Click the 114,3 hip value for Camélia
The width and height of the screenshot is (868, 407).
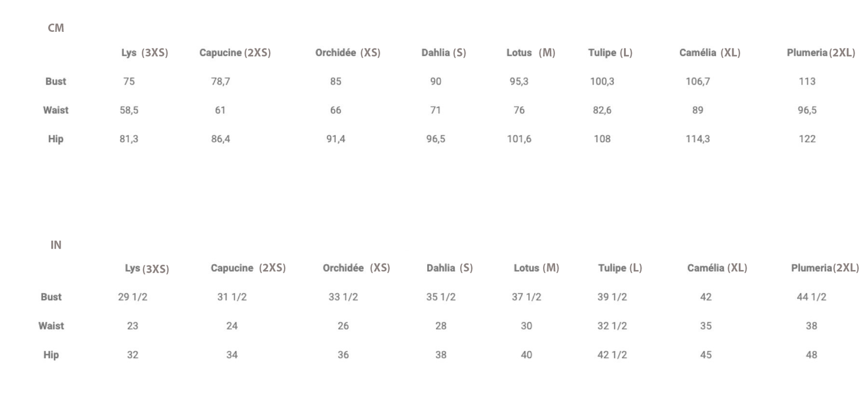tap(697, 139)
